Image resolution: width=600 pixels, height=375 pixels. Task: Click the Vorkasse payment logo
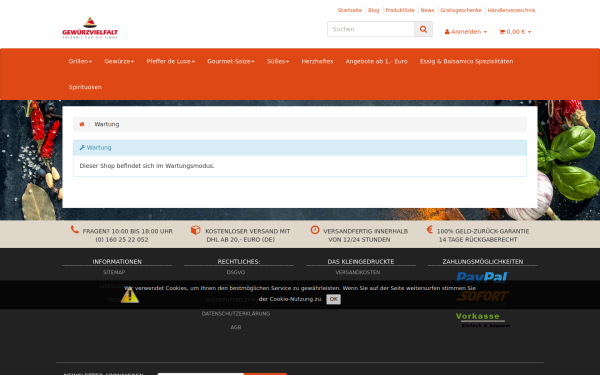coord(482,321)
